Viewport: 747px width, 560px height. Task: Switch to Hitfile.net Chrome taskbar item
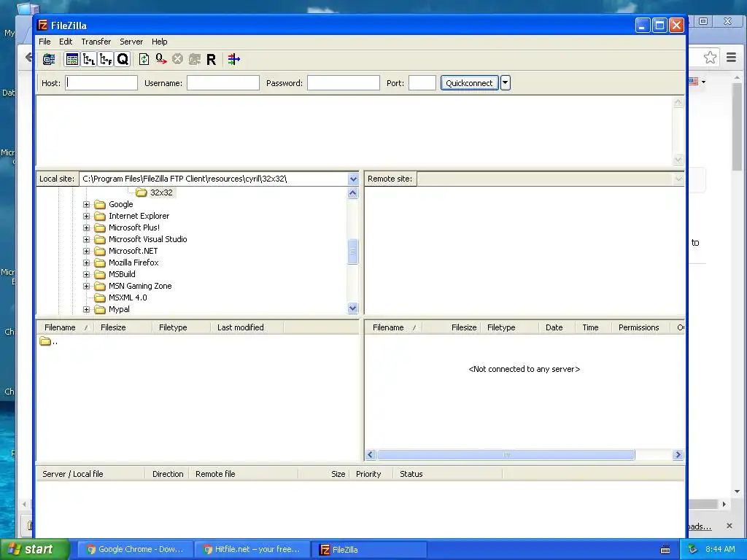point(252,549)
